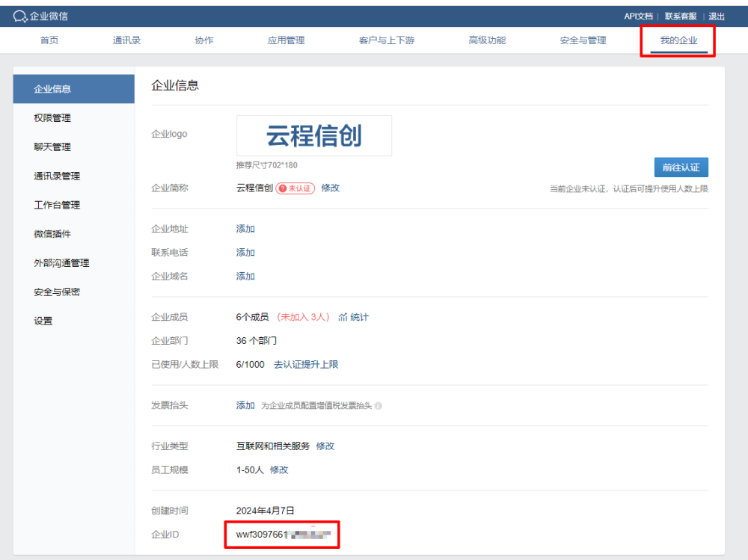
Task: Click the 企业微信 logo icon
Action: 19,16
